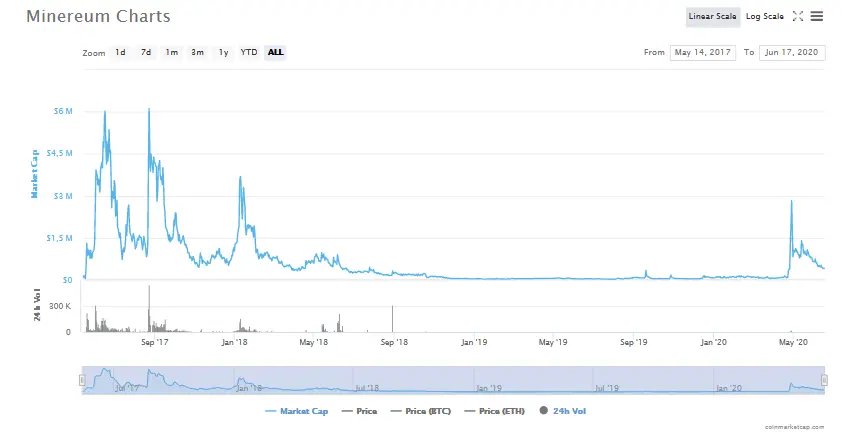The height and width of the screenshot is (440, 849).
Task: Select the ALL zoom range
Action: click(276, 52)
